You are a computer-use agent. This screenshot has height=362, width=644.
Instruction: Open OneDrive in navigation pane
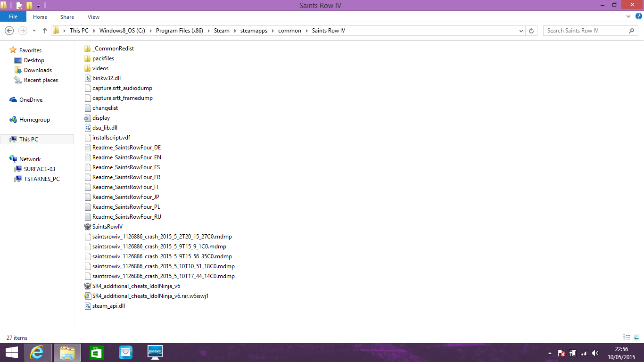coord(31,100)
